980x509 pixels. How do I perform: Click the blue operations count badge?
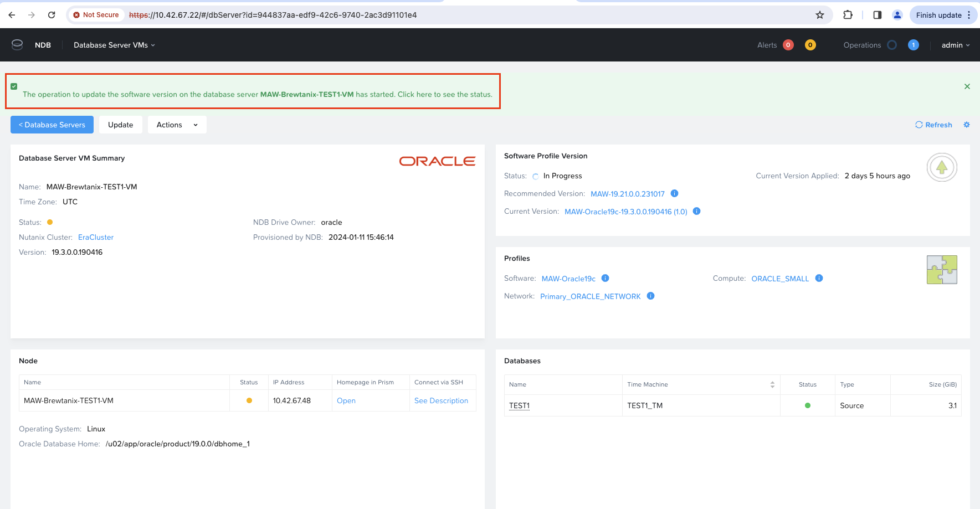pos(913,45)
